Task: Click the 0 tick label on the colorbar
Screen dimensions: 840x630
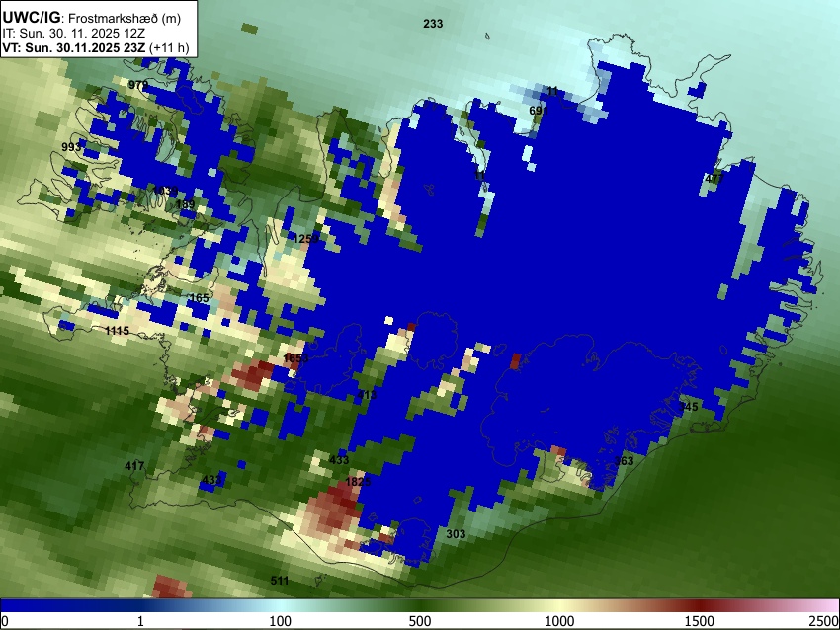Action: (x=5, y=621)
